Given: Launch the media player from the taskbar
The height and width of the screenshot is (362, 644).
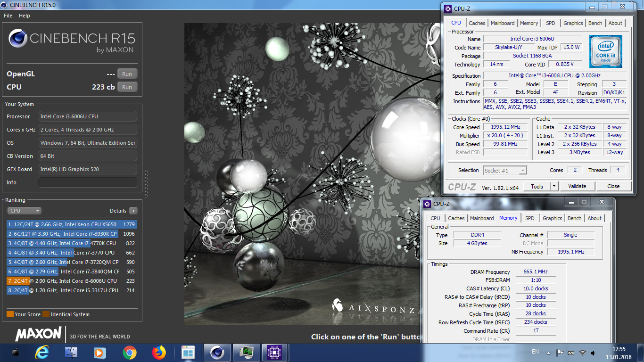Looking at the screenshot, I should point(99,352).
